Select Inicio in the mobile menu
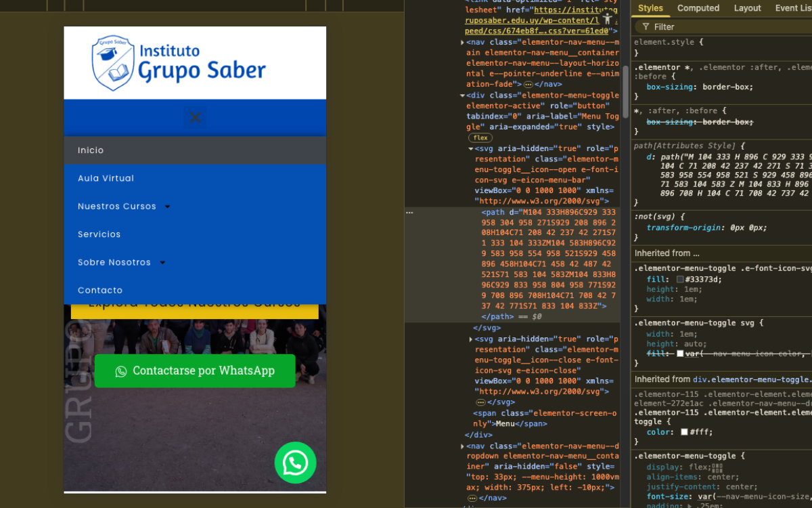This screenshot has width=812, height=508. click(195, 150)
